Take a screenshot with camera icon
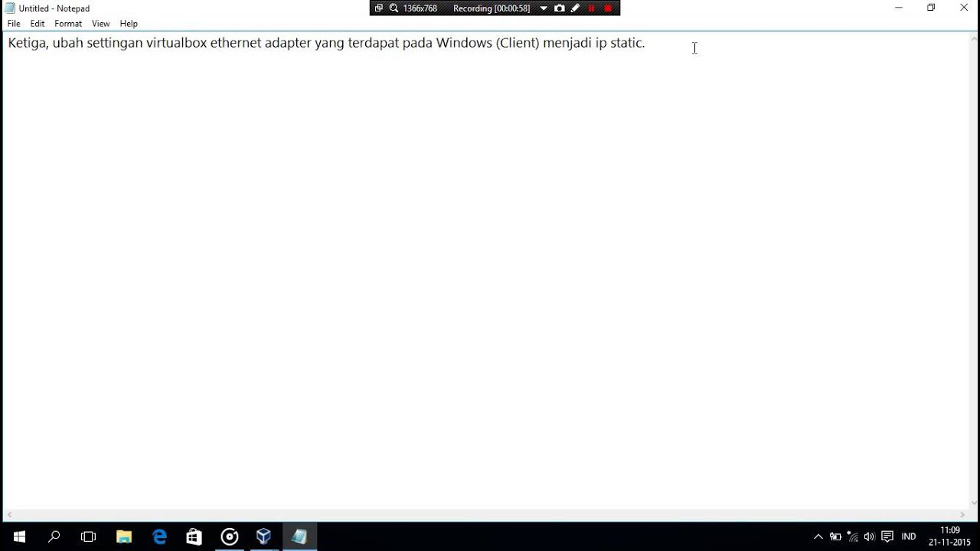The height and width of the screenshot is (551, 980). coord(560,8)
